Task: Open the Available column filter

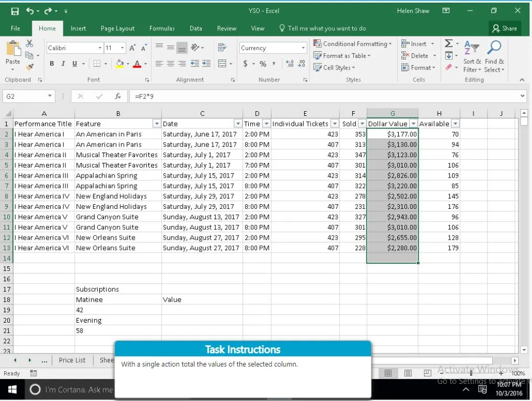Action: point(455,123)
